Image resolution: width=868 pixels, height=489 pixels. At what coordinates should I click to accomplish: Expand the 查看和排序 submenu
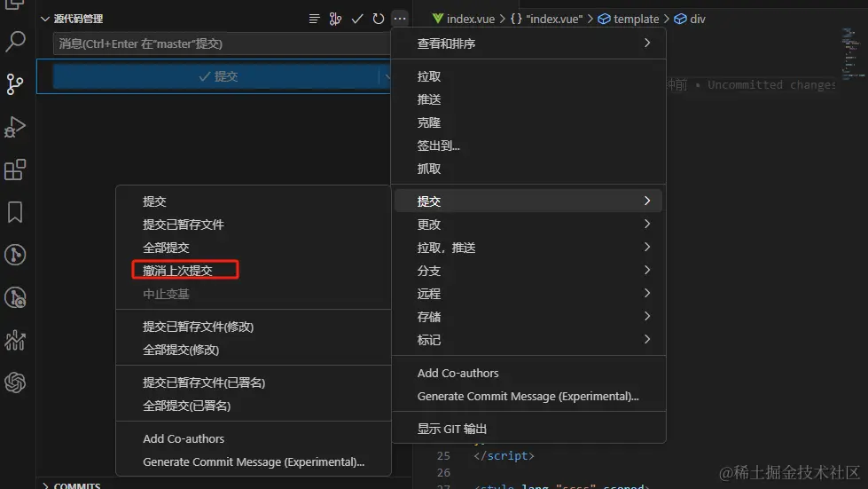coord(528,43)
